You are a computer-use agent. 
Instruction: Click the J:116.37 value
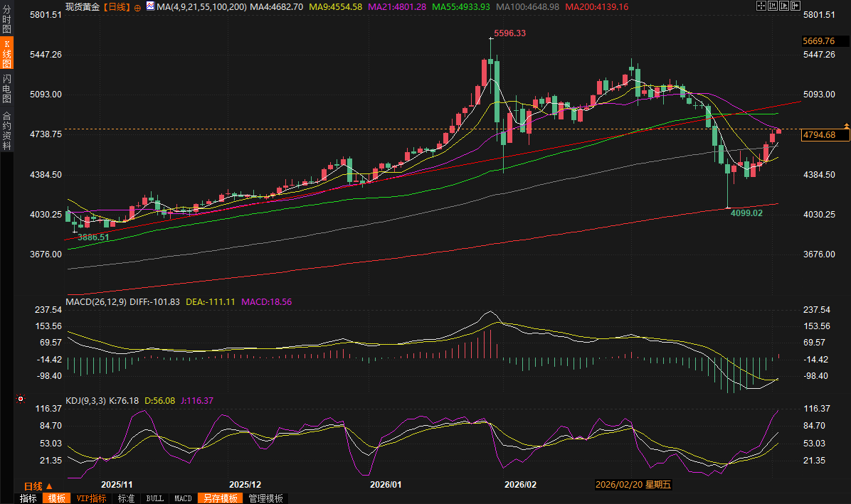click(197, 401)
